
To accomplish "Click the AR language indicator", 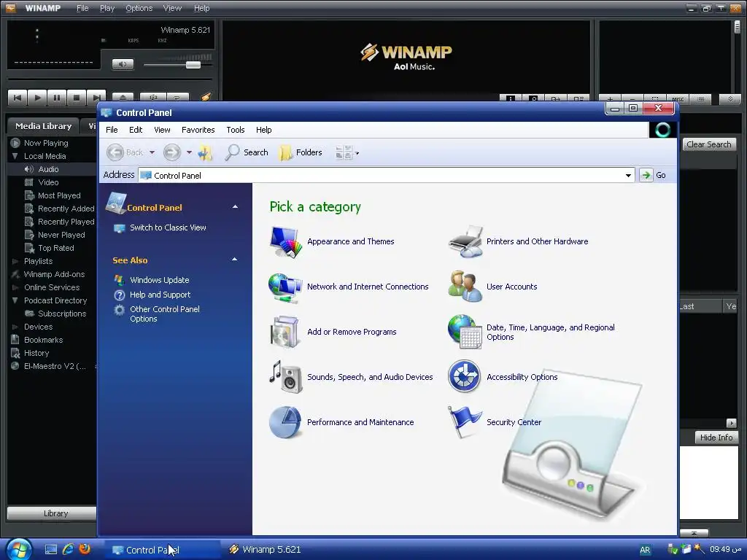I will click(x=645, y=550).
